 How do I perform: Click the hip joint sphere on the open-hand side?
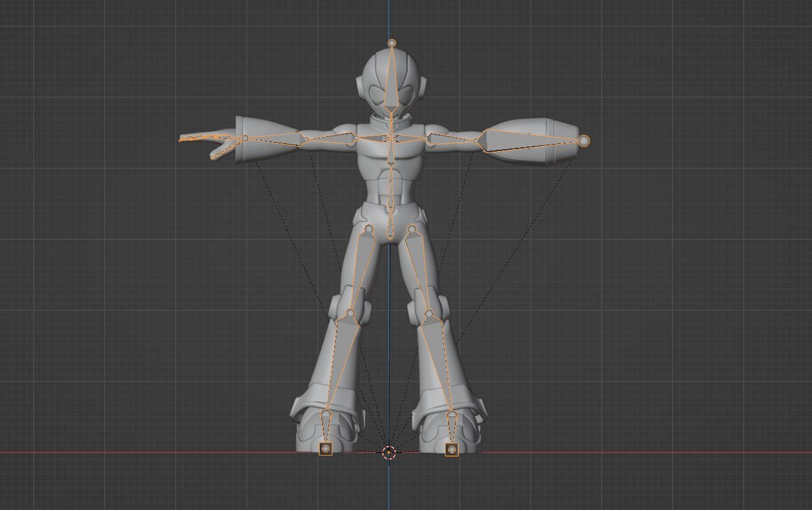click(368, 228)
